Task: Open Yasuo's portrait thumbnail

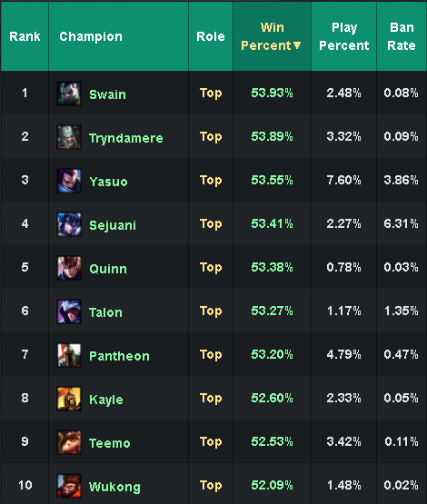Action: click(x=69, y=181)
